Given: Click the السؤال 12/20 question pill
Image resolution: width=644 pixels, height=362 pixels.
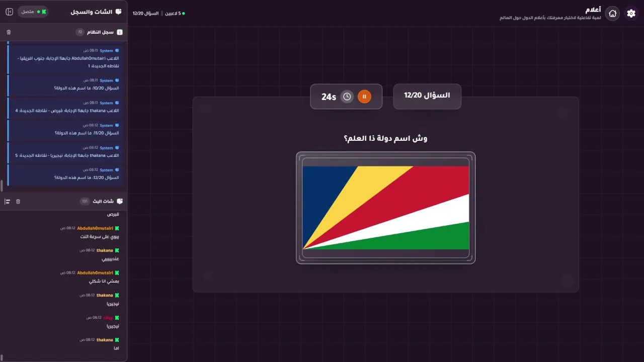Looking at the screenshot, I should coord(427,96).
